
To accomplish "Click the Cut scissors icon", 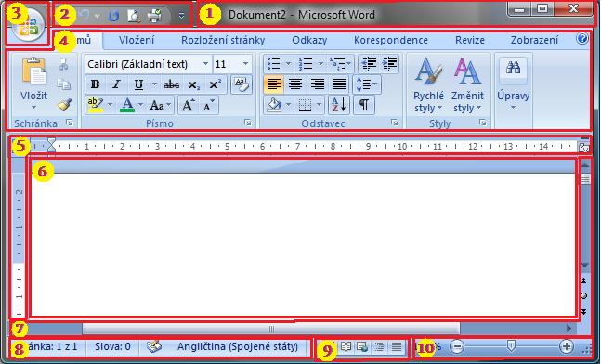I will click(x=64, y=65).
